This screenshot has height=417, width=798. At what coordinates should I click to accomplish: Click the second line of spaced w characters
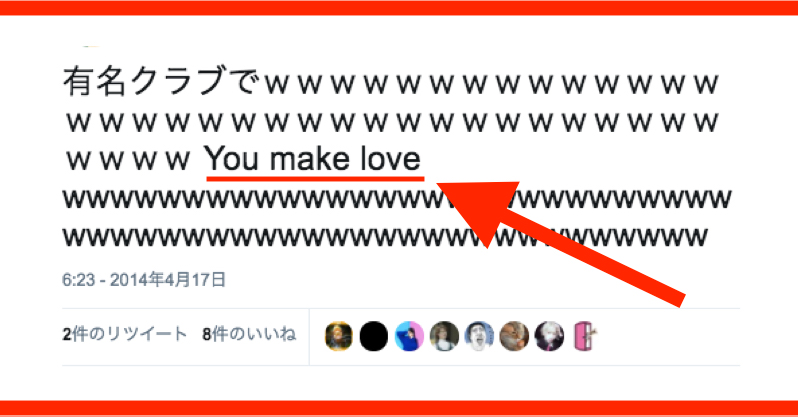tap(392, 122)
